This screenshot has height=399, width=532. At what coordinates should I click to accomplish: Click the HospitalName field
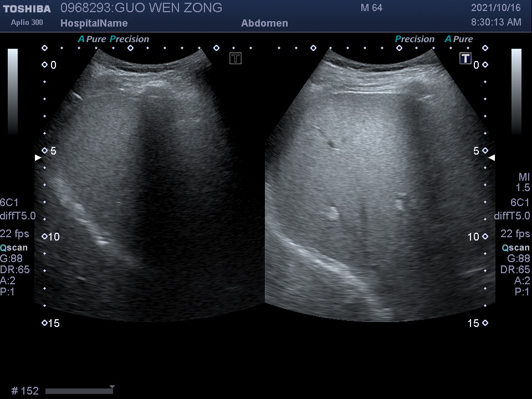pos(94,23)
